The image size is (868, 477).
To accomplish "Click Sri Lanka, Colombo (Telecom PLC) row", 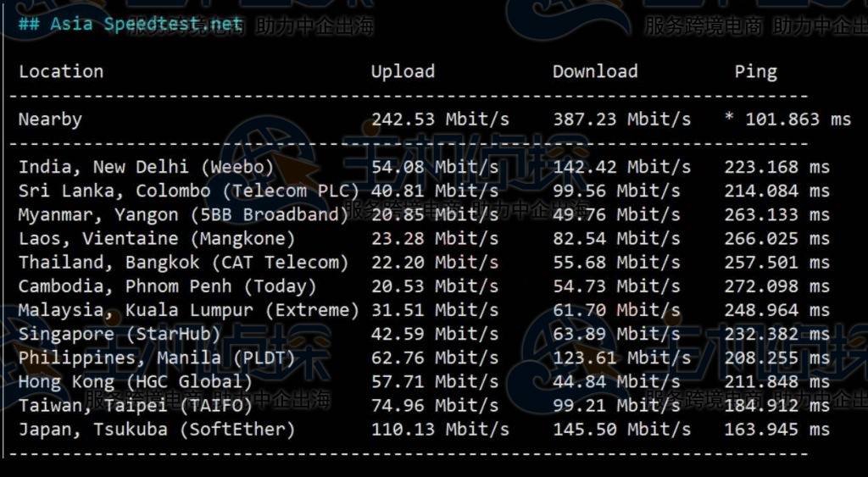I will click(189, 191).
